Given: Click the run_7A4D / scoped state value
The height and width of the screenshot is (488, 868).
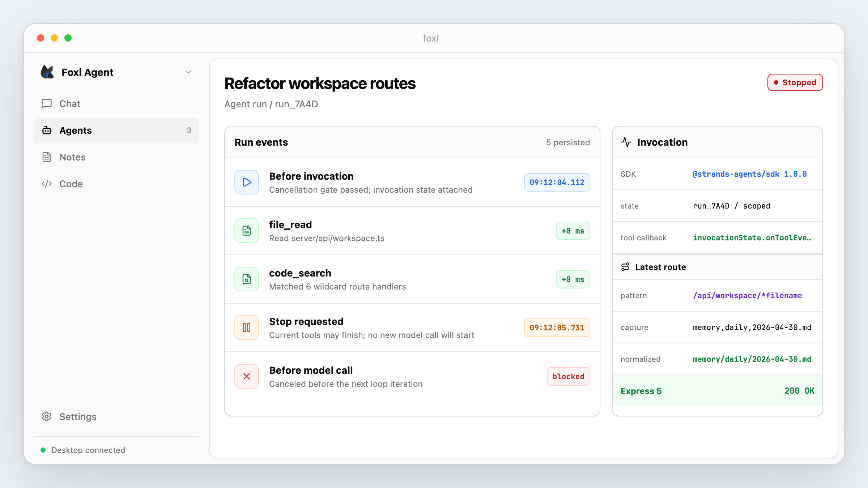Looking at the screenshot, I should [731, 206].
